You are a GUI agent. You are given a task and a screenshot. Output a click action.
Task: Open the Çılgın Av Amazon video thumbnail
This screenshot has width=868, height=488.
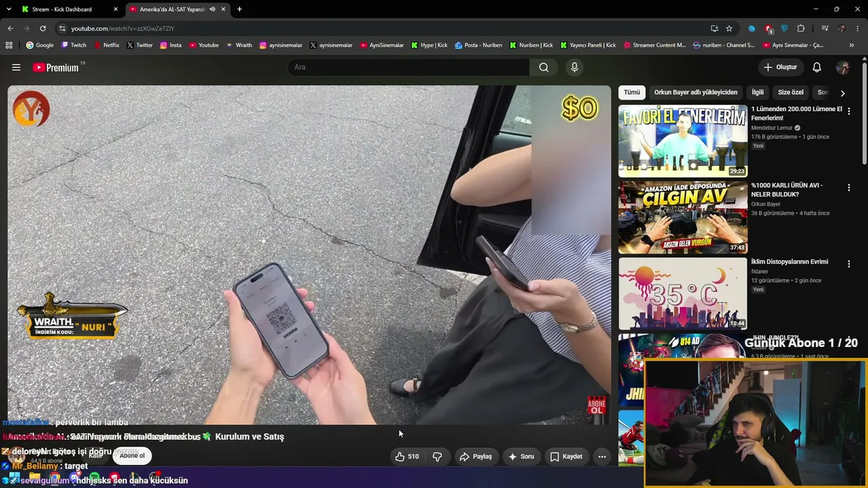[683, 218]
